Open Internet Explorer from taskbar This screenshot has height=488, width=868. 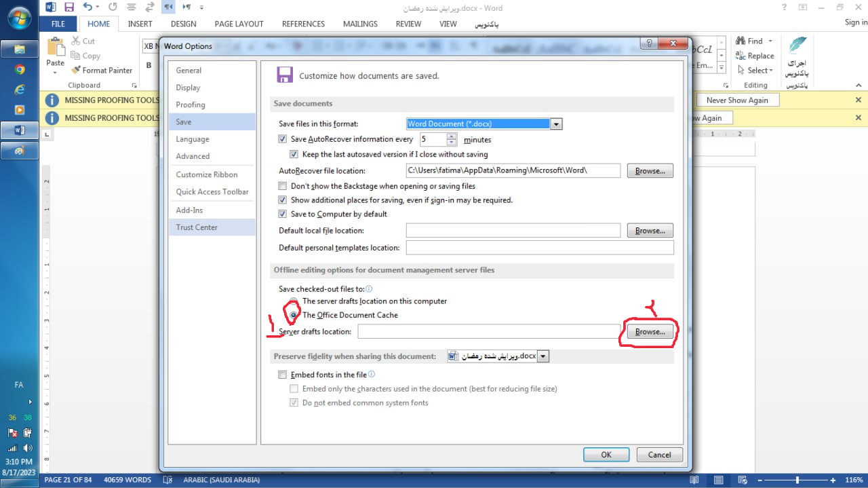pos(20,90)
